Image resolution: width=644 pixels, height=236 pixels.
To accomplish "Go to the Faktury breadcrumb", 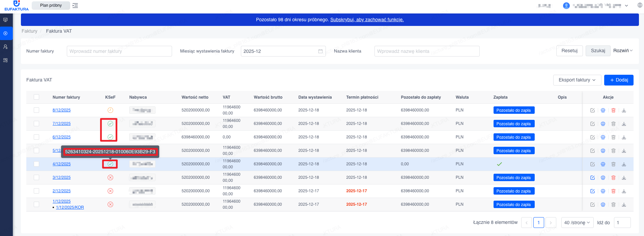I will (x=29, y=31).
